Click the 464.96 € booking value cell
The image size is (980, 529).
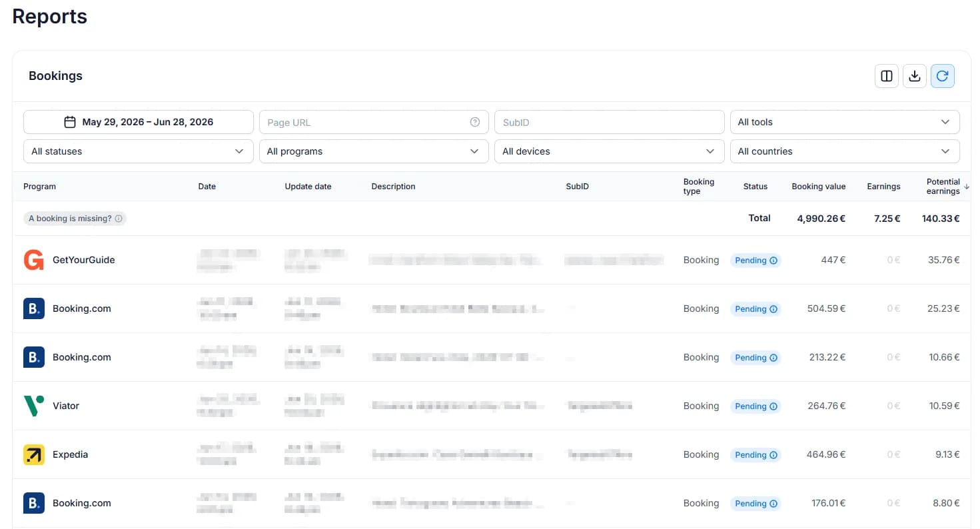click(825, 454)
